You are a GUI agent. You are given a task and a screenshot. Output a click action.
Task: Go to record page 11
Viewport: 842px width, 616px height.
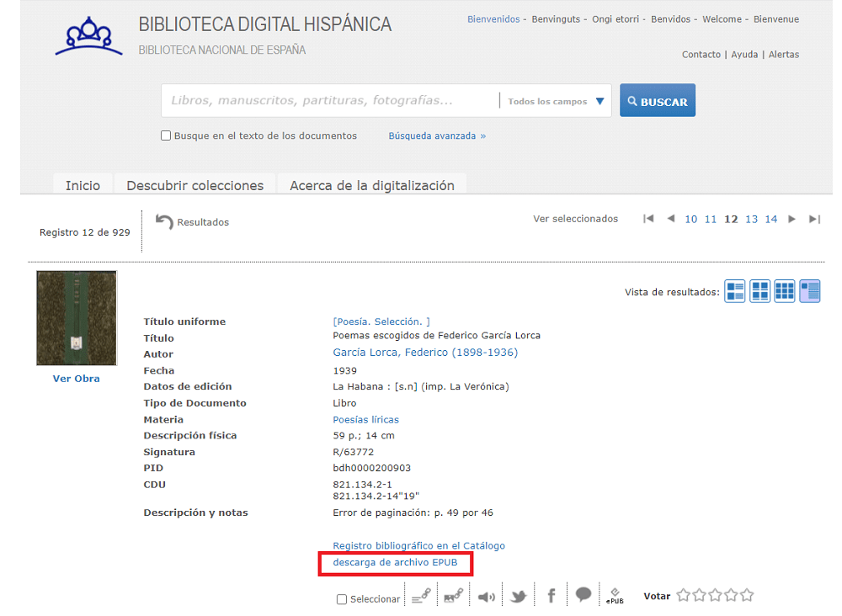pyautogui.click(x=711, y=219)
